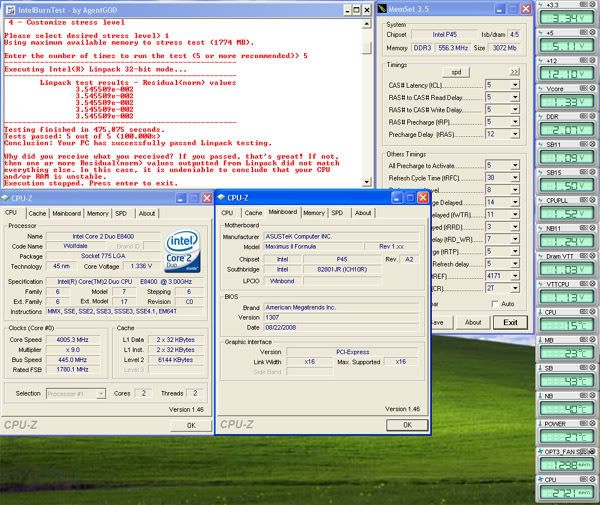Switch to SPD tab in Mainboard CPU-Z window
This screenshot has height=505, width=600.
click(337, 213)
